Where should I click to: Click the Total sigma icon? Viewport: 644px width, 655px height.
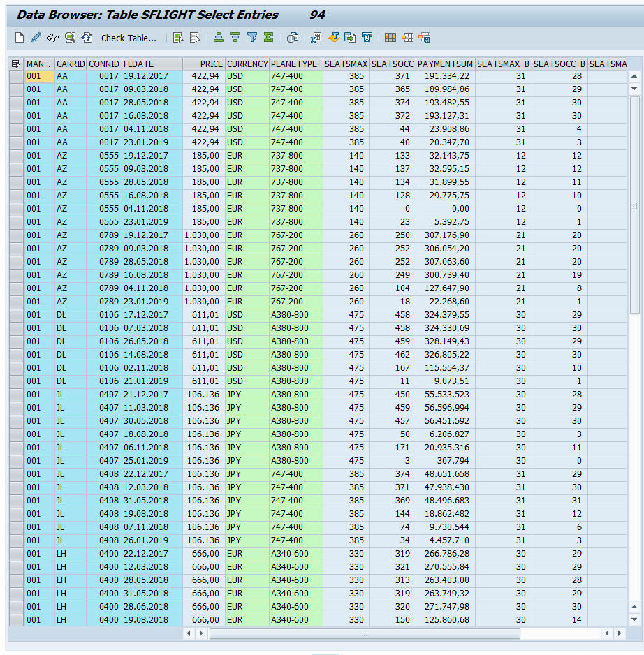269,38
